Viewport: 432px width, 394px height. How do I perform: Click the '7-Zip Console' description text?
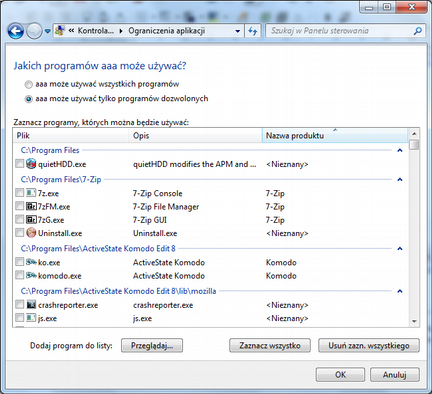click(158, 193)
